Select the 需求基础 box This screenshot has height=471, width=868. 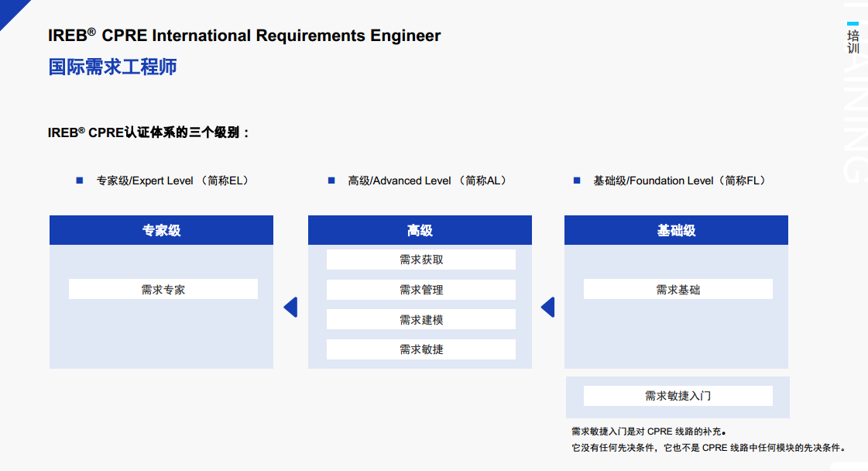(678, 289)
